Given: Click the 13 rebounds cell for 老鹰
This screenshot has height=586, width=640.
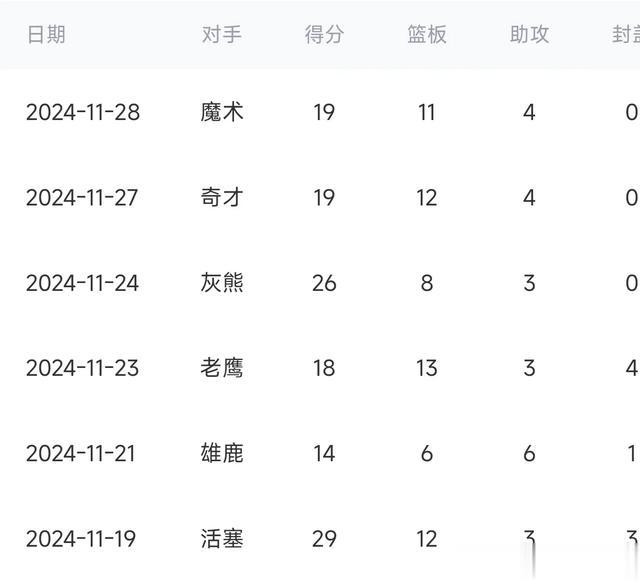Looking at the screenshot, I should (427, 368).
